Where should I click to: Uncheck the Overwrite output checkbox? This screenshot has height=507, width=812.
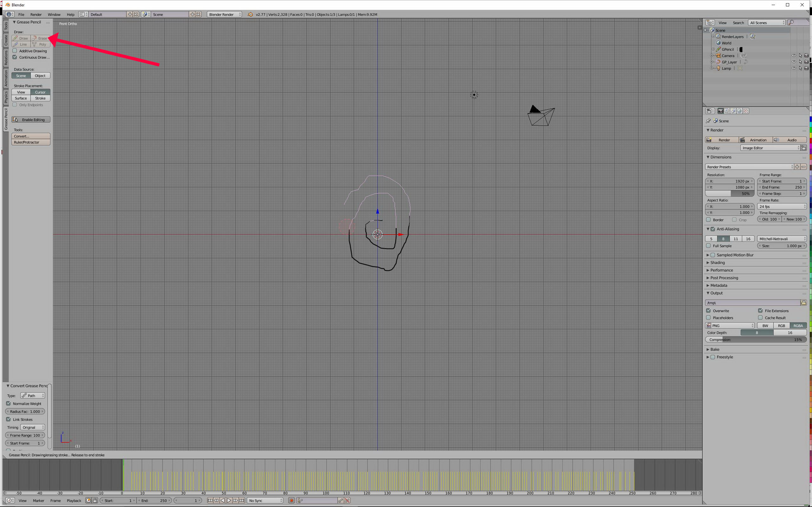pos(708,311)
